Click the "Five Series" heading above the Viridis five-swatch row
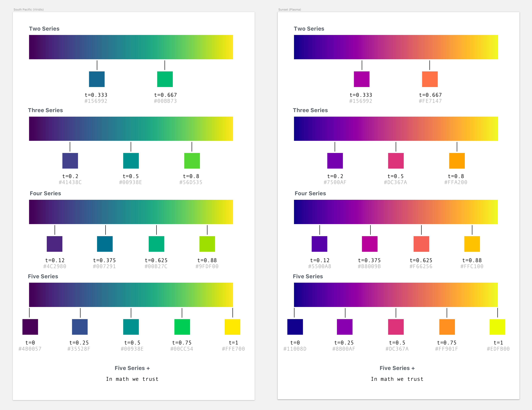The width and height of the screenshot is (532, 410). point(43,276)
